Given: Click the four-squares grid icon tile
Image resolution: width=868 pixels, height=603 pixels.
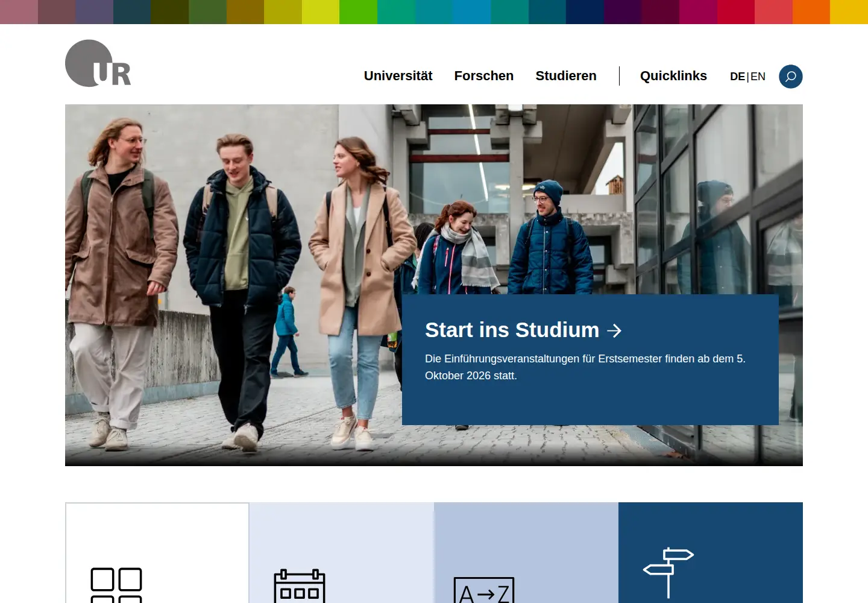Looking at the screenshot, I should pos(157,553).
